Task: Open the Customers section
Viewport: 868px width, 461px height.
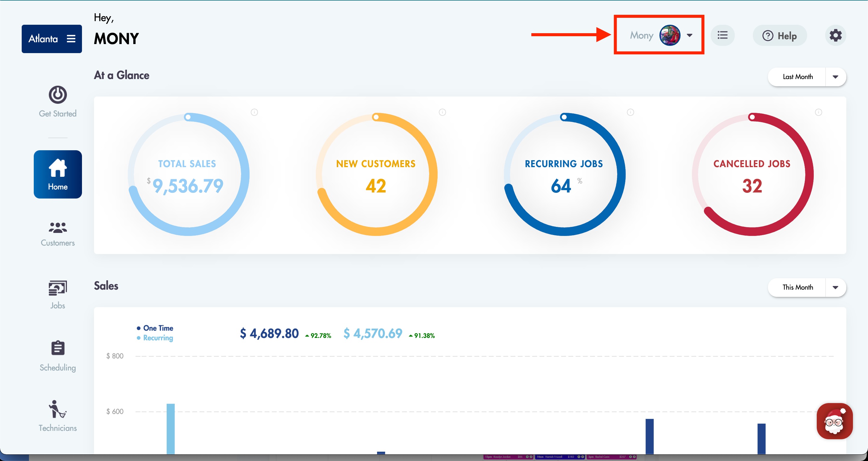Action: [x=58, y=234]
